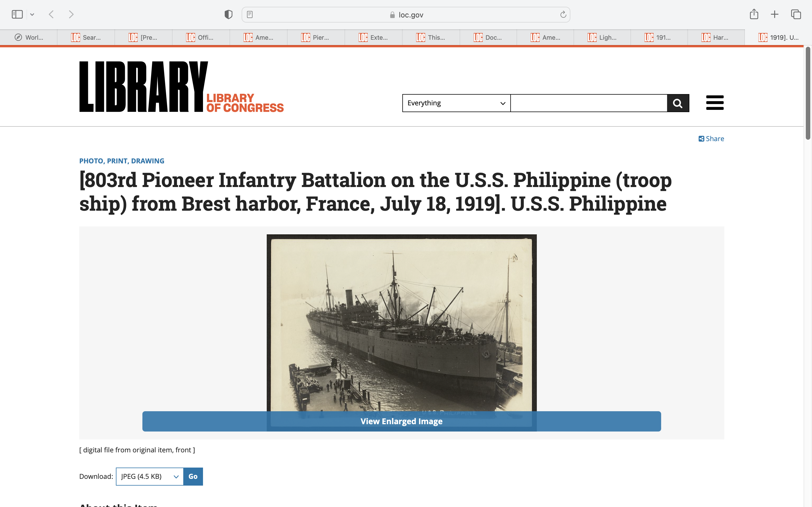Open the hamburger menu icon

(x=715, y=103)
